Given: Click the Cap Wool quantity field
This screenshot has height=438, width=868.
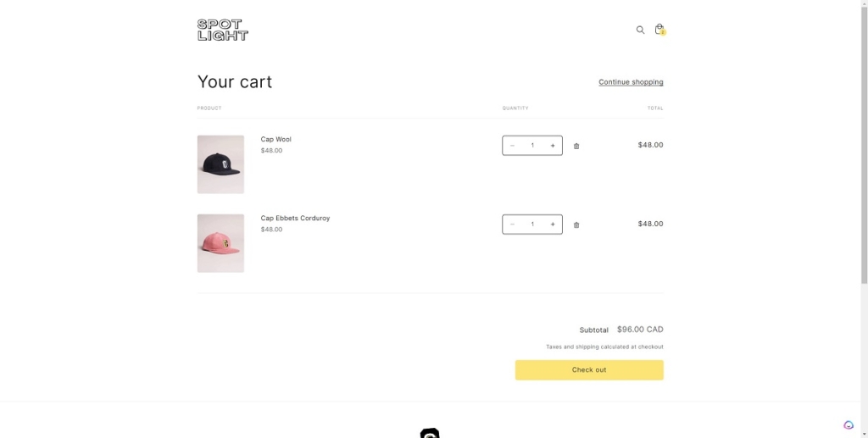Looking at the screenshot, I should coord(532,146).
